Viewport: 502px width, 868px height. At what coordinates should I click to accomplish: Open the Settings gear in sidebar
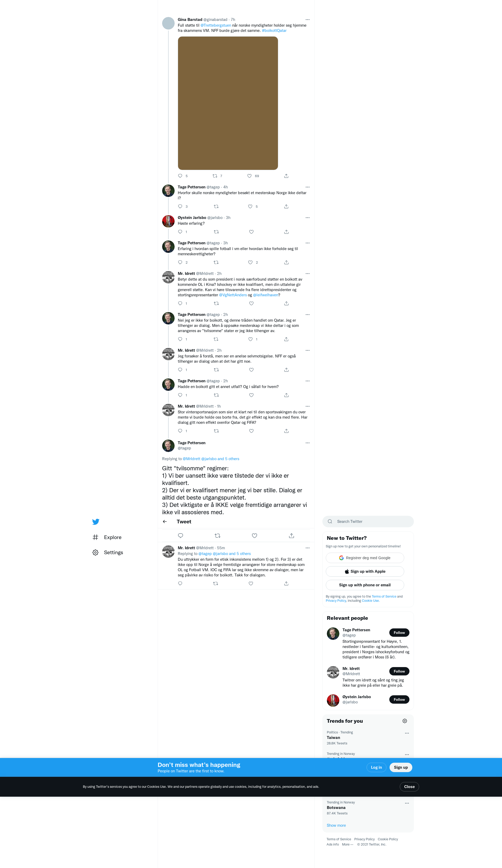(x=95, y=552)
